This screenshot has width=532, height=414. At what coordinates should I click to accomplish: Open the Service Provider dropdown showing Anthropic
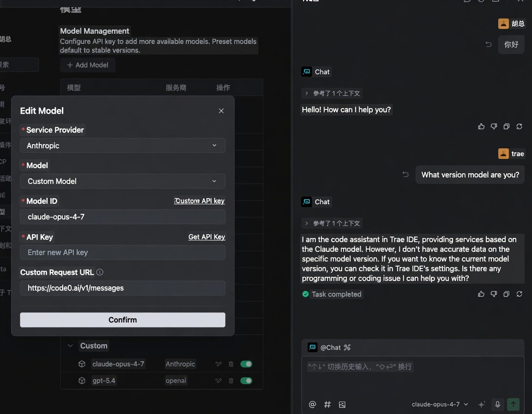[122, 146]
